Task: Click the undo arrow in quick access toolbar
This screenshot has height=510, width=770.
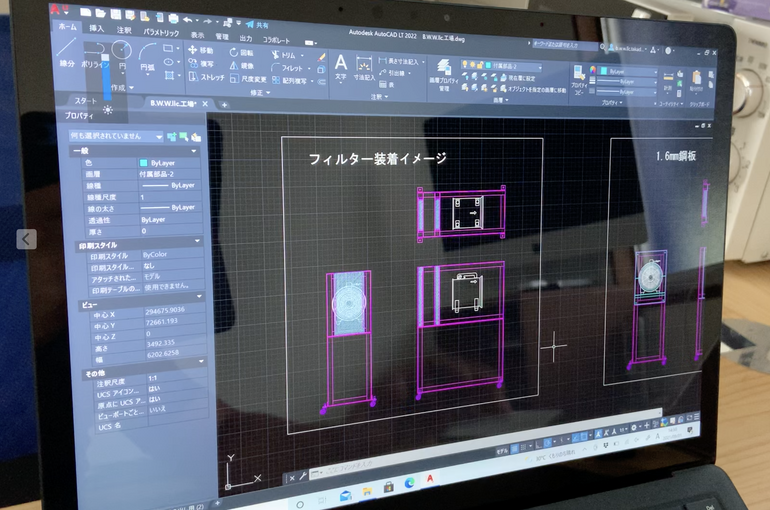Action: [x=188, y=20]
